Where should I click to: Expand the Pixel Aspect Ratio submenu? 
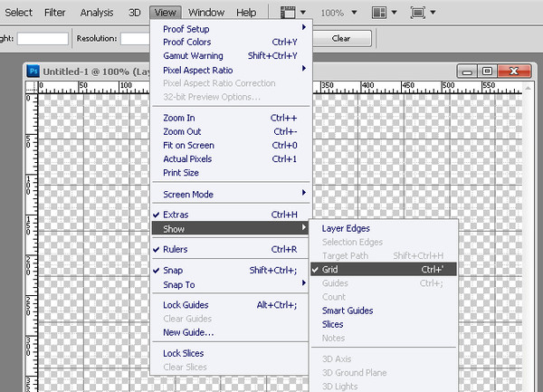[x=232, y=70]
